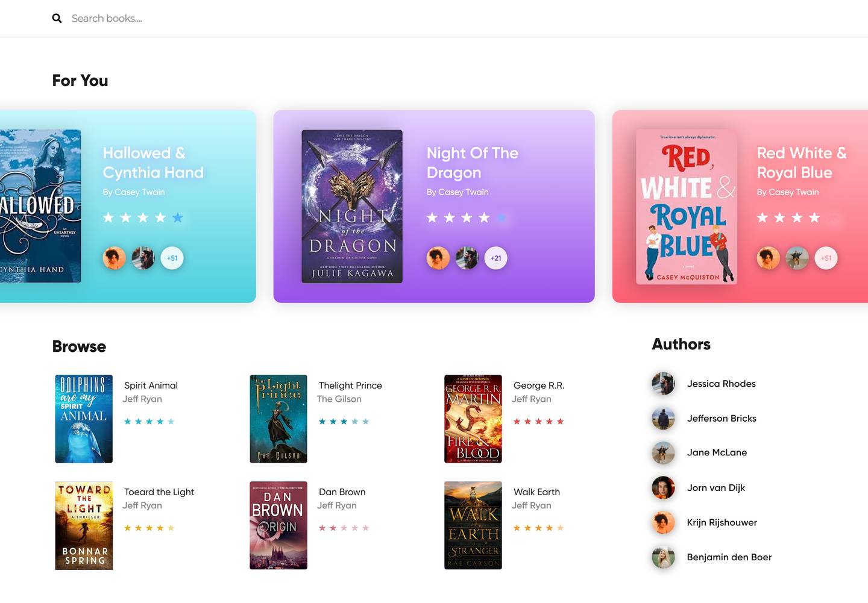Click second reader avatar on Night Of The Dragon card
The image size is (868, 603).
[467, 258]
